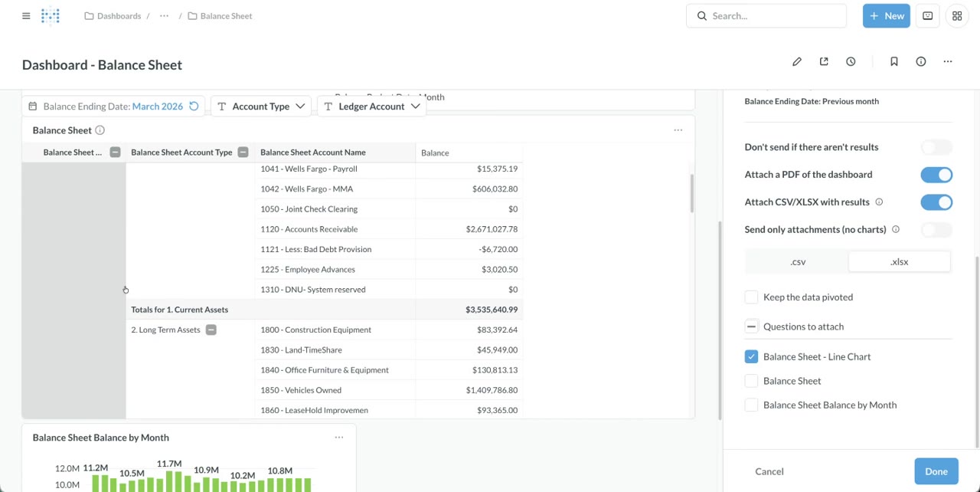Open the Account Type filter dropdown
This screenshot has width=980, height=492.
(260, 107)
